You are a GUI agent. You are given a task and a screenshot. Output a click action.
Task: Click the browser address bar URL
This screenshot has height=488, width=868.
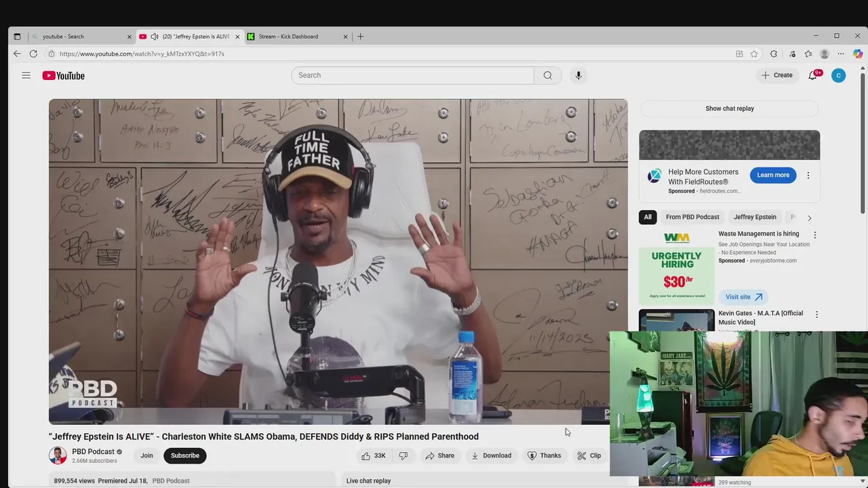142,54
